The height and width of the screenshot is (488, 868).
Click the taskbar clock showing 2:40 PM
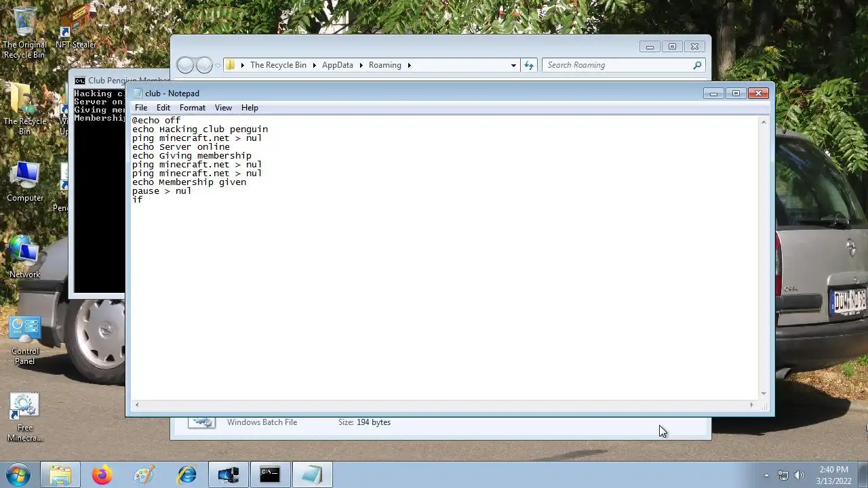click(x=833, y=475)
